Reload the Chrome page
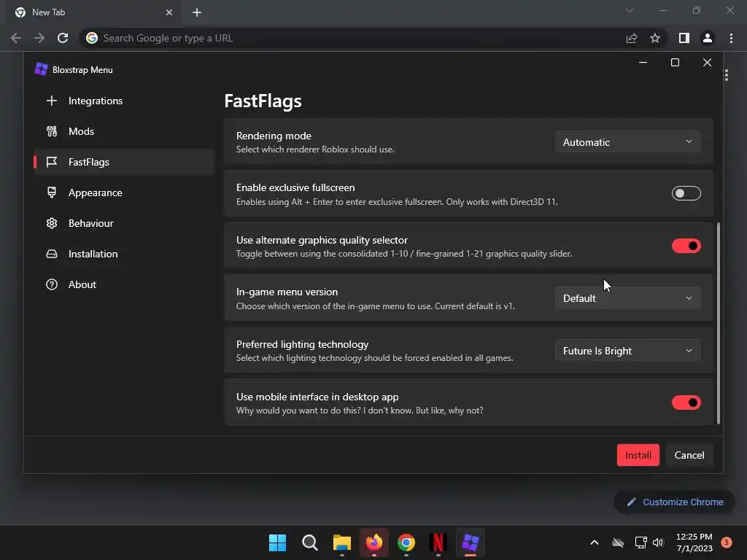The width and height of the screenshot is (747, 560). click(x=63, y=38)
